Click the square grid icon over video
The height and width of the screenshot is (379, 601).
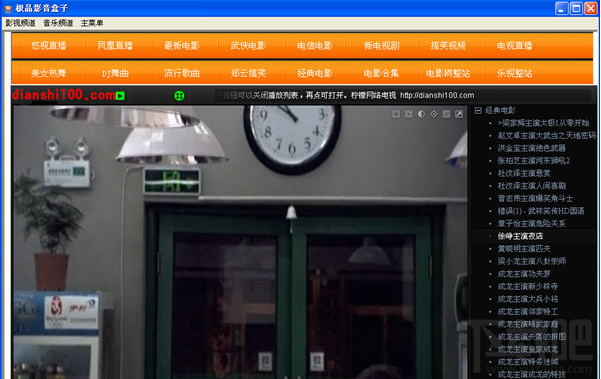[446, 114]
